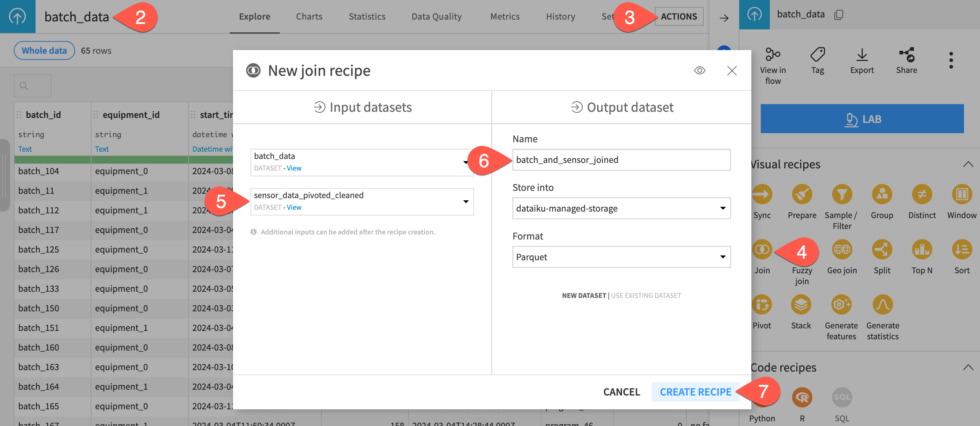Image resolution: width=980 pixels, height=426 pixels.
Task: Switch to the Charts tab
Action: coord(309,16)
